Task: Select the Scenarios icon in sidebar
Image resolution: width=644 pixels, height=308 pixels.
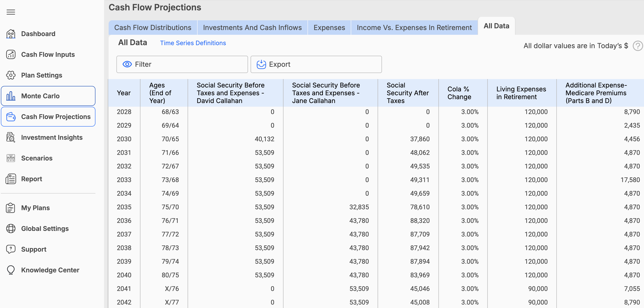Action: tap(11, 158)
